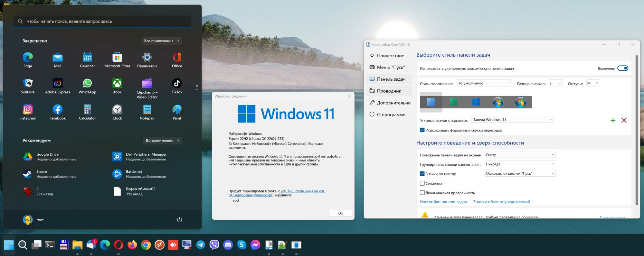Image resolution: width=644 pixels, height=256 pixels.
Task: Open the Настройки панели задач link
Action: click(443, 202)
